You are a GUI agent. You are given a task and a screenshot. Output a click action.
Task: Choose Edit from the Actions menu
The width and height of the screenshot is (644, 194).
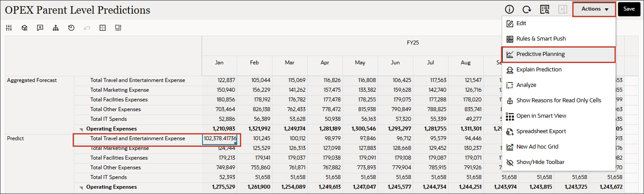point(559,23)
